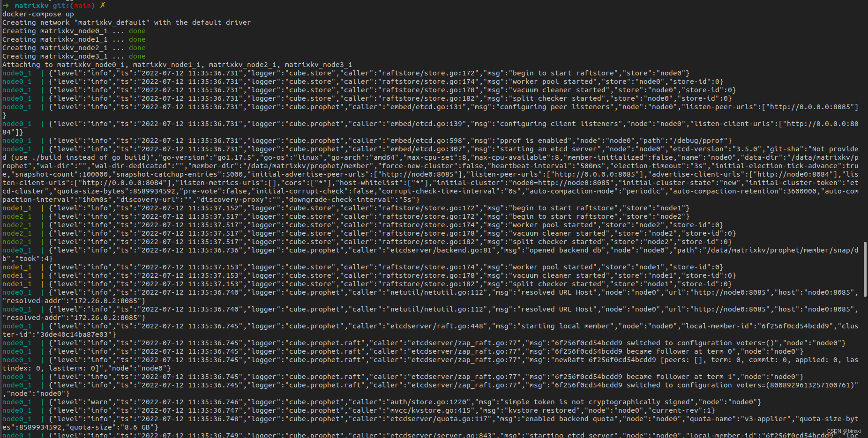Click the "pprof is enabled" message
The image size is (868, 438).
pos(534,141)
